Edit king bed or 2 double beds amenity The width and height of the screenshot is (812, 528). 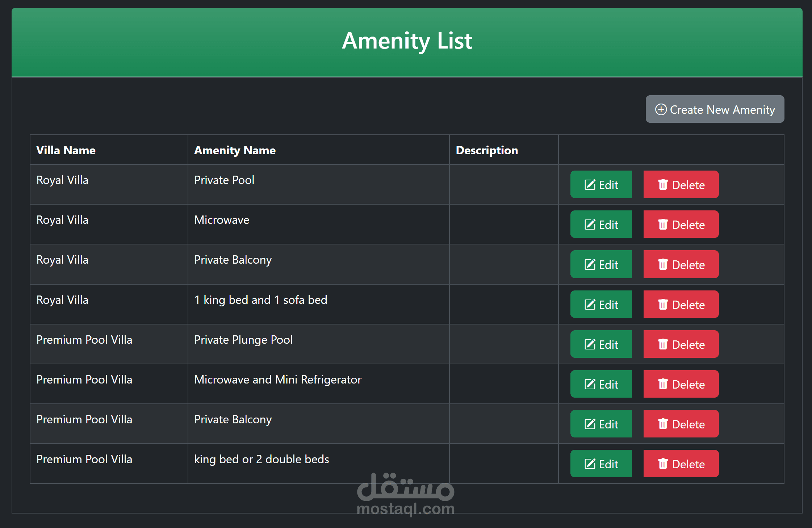pyautogui.click(x=601, y=464)
